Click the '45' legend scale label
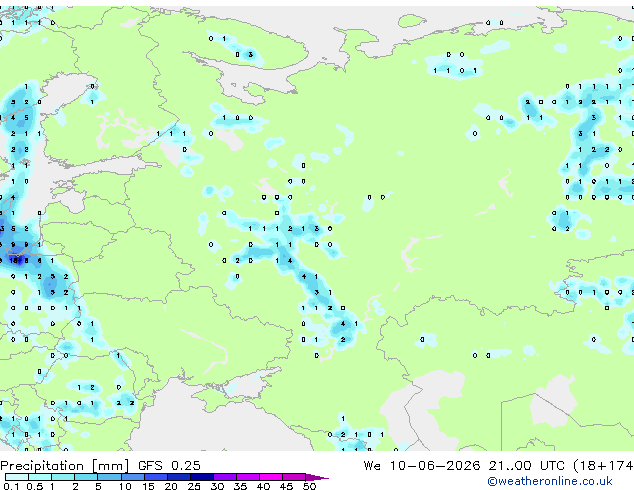634x490 pixels. (x=286, y=486)
